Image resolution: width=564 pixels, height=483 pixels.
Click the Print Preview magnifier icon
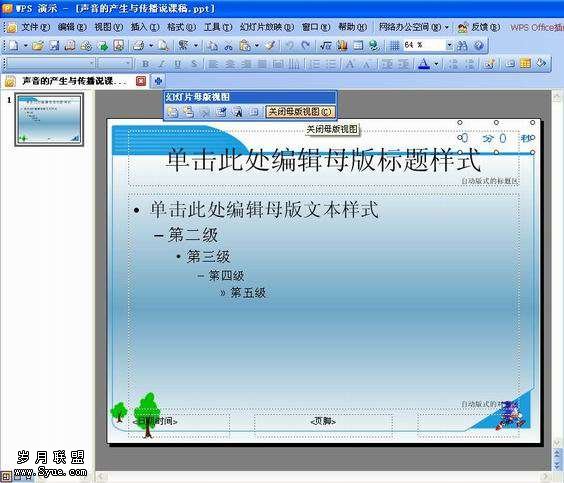click(164, 46)
